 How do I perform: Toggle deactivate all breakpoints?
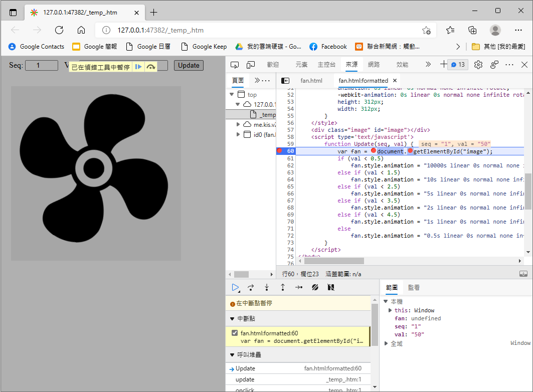pos(315,287)
